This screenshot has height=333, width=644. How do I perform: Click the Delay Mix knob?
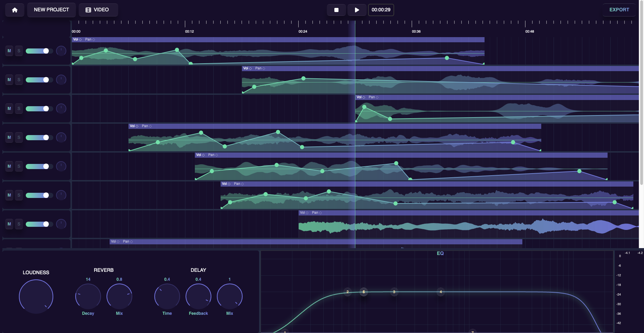[230, 296]
